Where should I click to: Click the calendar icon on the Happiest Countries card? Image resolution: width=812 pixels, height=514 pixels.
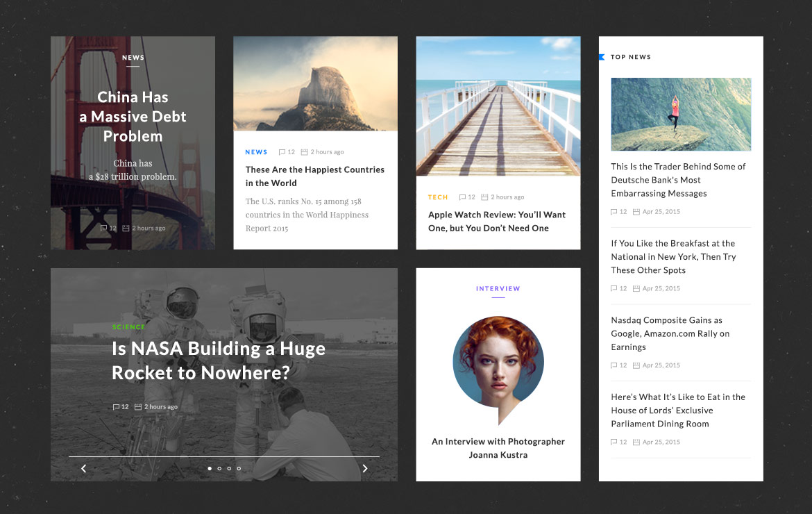coord(305,152)
